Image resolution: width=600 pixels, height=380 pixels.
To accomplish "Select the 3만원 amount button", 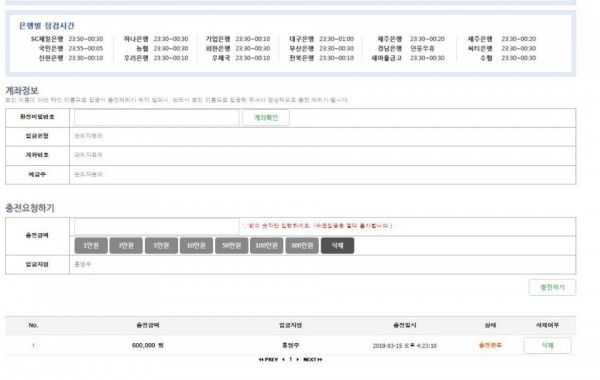I will click(x=126, y=245).
